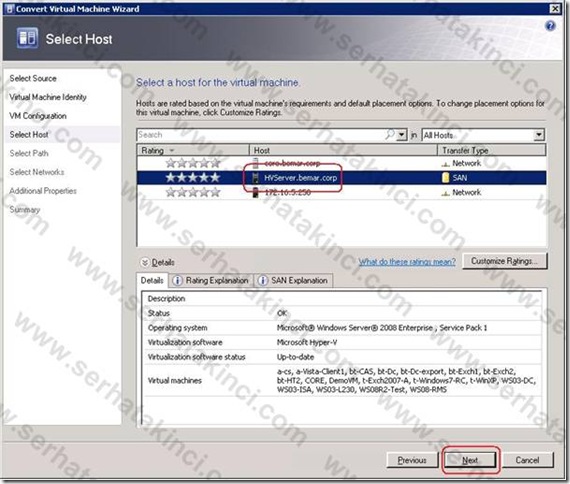Go to Select Source wizard step
Image resolution: width=570 pixels, height=484 pixels.
tap(33, 78)
